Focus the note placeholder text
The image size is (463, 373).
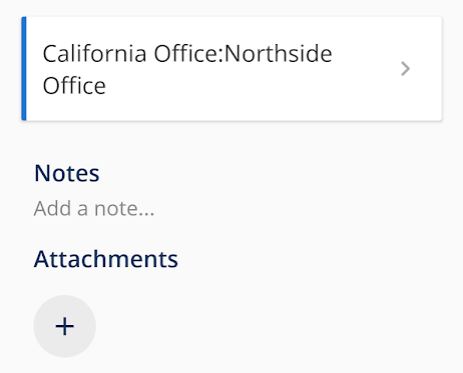pyautogui.click(x=94, y=209)
